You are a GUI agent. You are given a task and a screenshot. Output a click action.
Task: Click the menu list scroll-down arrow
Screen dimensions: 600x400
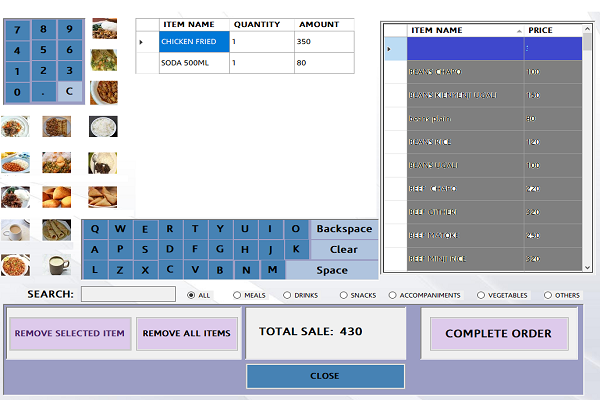[588, 267]
